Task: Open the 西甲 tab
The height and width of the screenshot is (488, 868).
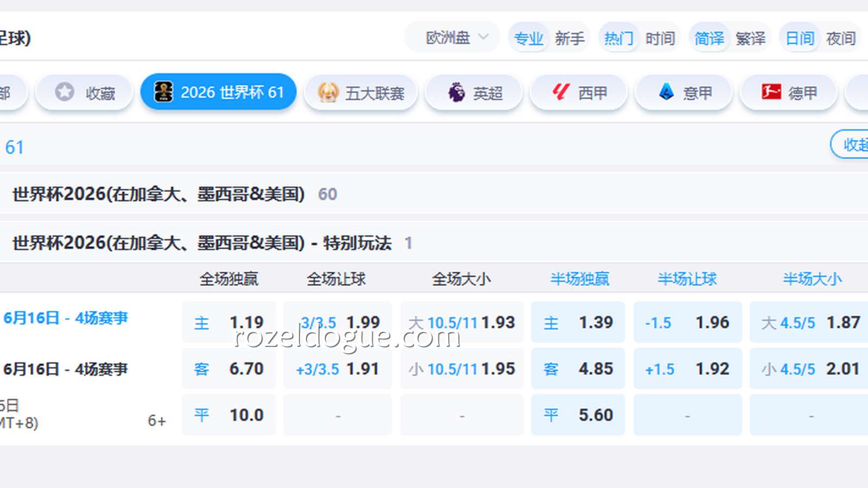Action: 578,93
